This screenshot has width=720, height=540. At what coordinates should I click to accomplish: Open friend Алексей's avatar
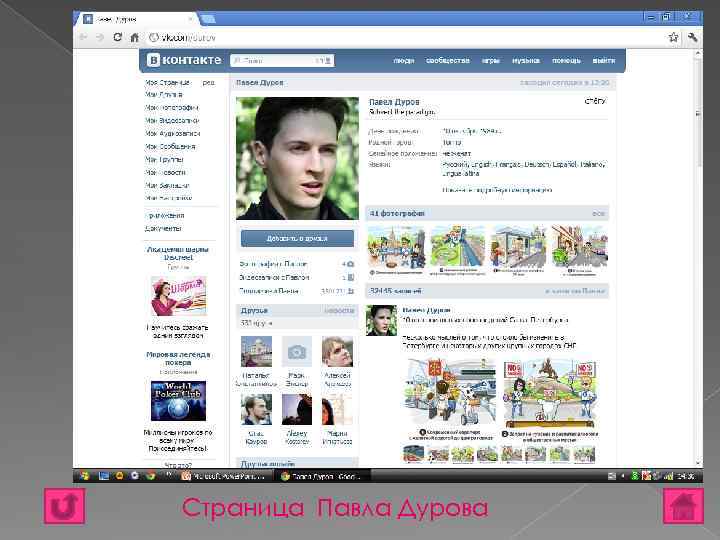click(x=338, y=351)
